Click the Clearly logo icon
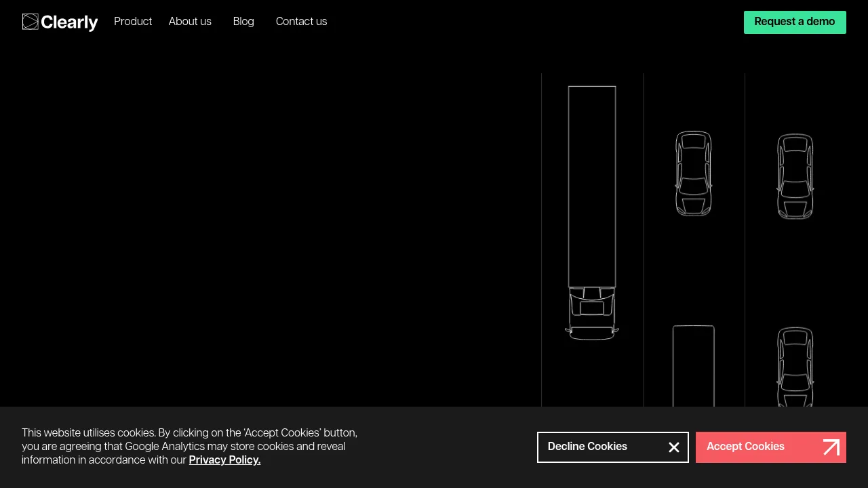 (x=30, y=22)
